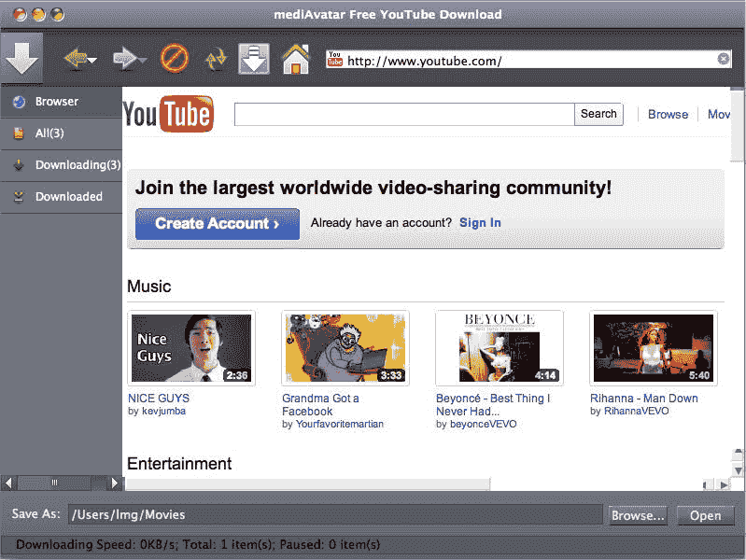Click the Entertainment section heading
Screen dimensions: 746x560
(179, 464)
